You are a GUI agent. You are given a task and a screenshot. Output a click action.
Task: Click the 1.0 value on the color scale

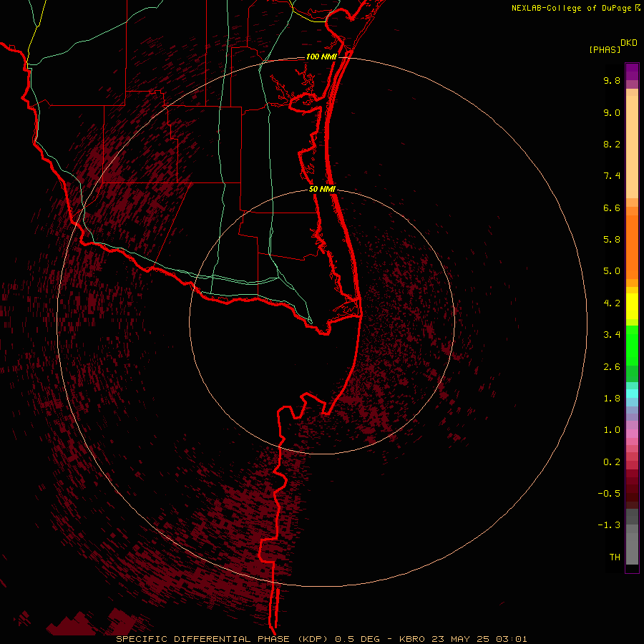[612, 430]
